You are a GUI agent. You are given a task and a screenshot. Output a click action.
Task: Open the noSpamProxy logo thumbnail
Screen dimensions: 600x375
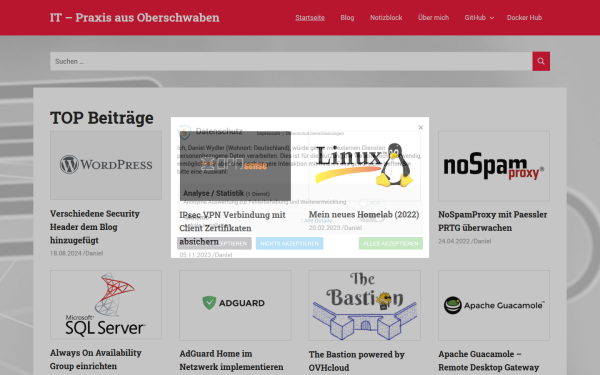(494, 166)
